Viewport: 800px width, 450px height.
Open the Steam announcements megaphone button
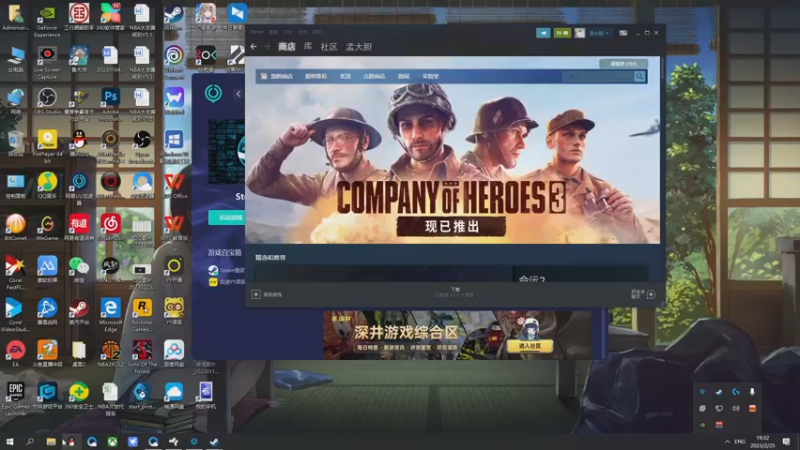coord(543,33)
